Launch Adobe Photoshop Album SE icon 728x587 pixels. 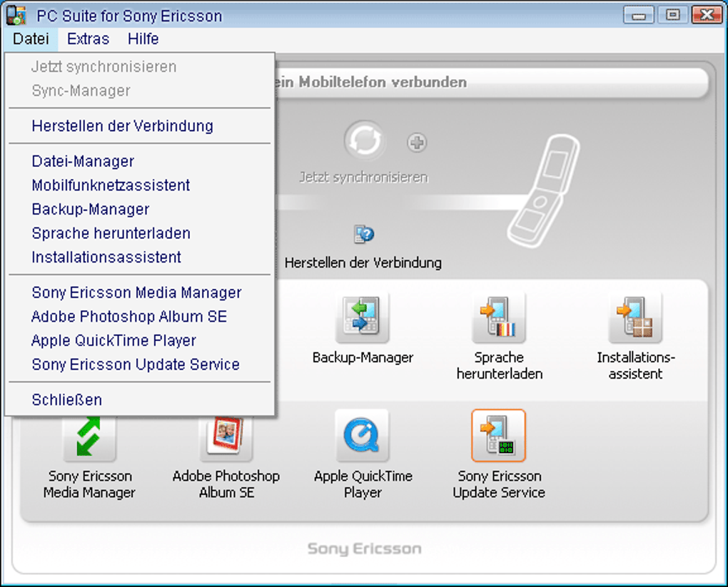pos(226,438)
